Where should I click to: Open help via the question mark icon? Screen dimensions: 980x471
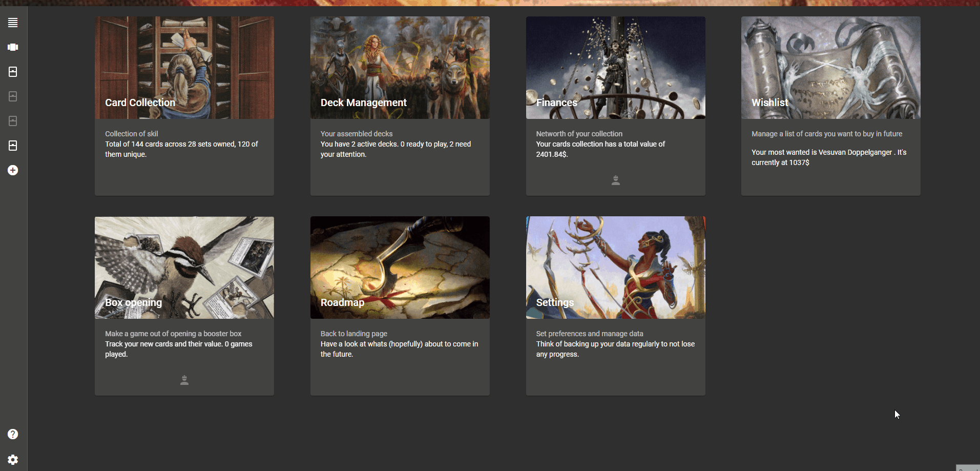coord(13,434)
